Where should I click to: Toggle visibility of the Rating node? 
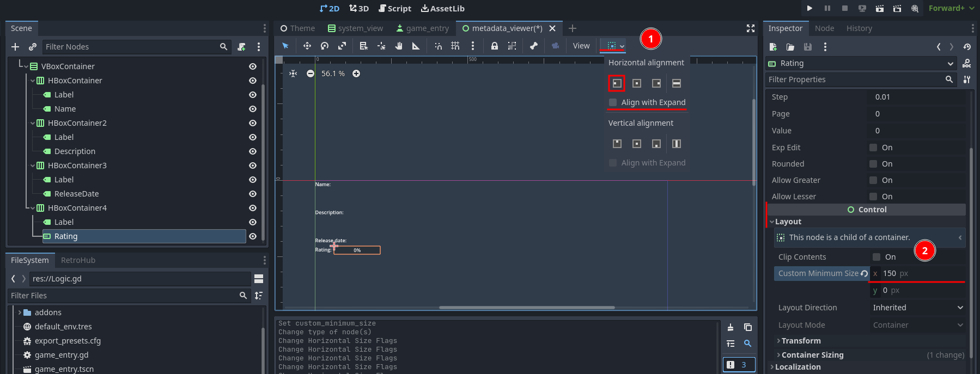click(x=253, y=236)
